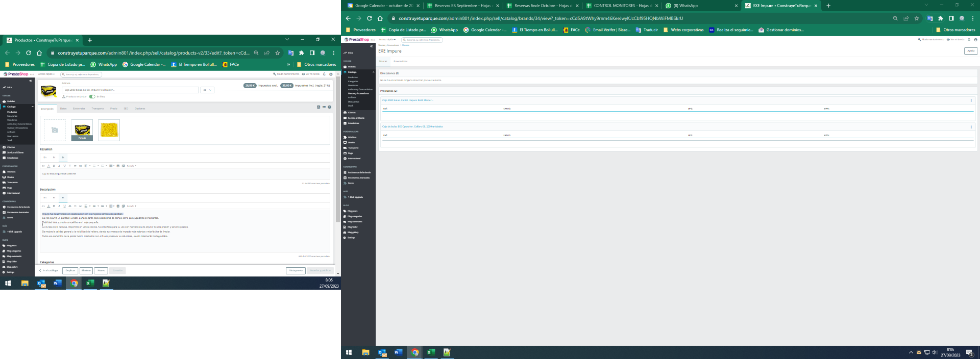Open alignment dropdown in Descripción toolbar
This screenshot has width=980, height=359.
(x=86, y=206)
